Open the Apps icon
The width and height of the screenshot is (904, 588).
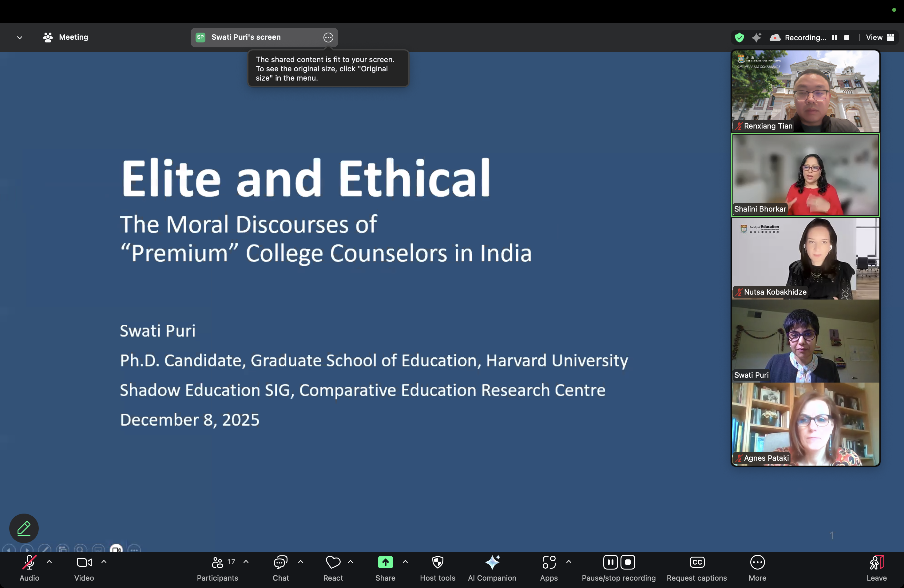[x=549, y=562]
